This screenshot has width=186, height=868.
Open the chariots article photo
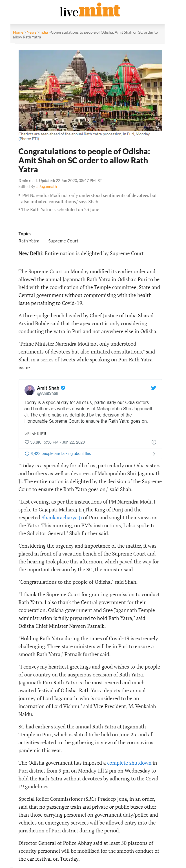point(90,90)
